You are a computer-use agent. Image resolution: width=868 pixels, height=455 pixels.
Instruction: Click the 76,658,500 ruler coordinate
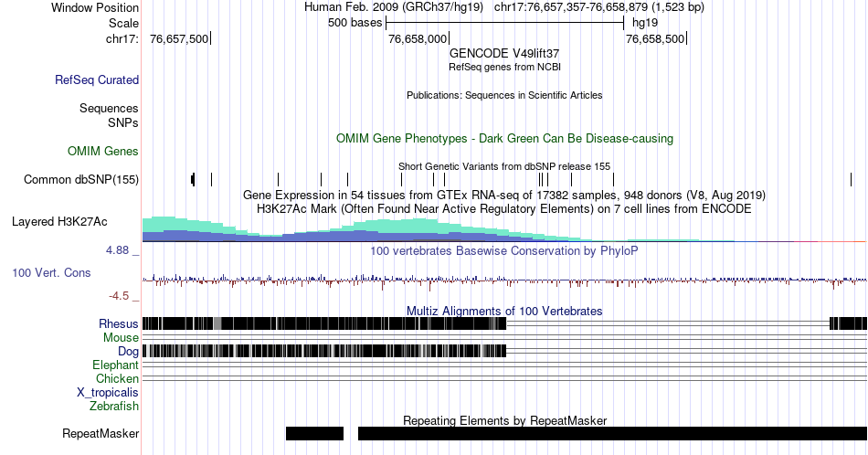pyautogui.click(x=655, y=38)
